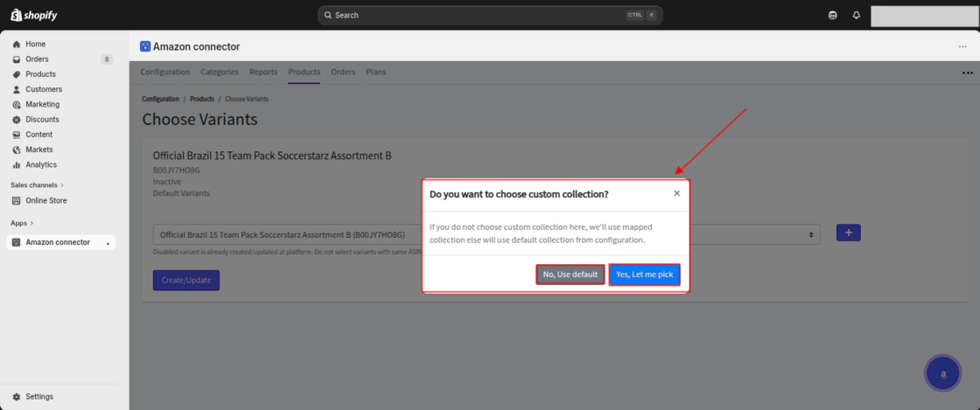The image size is (980, 410).
Task: Click the Default Variants text
Action: 181,193
